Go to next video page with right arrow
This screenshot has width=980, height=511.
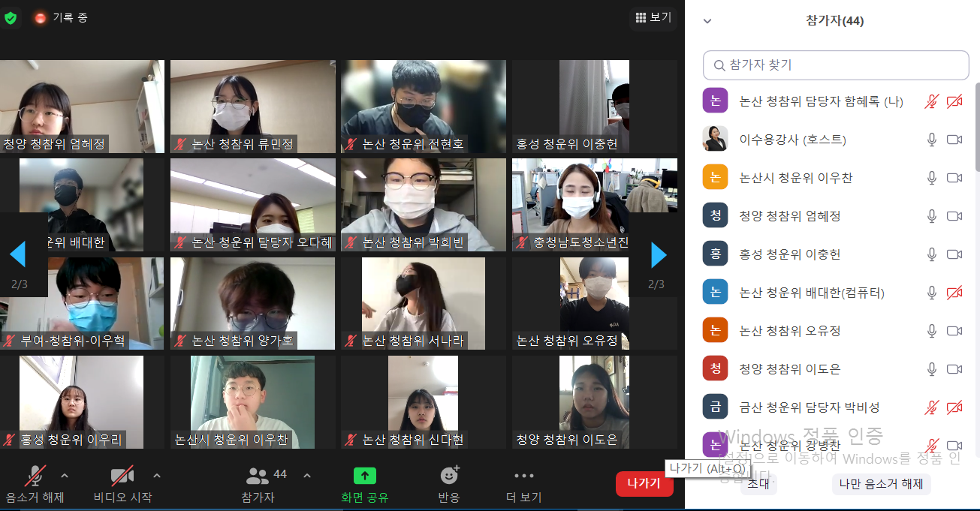tap(659, 255)
